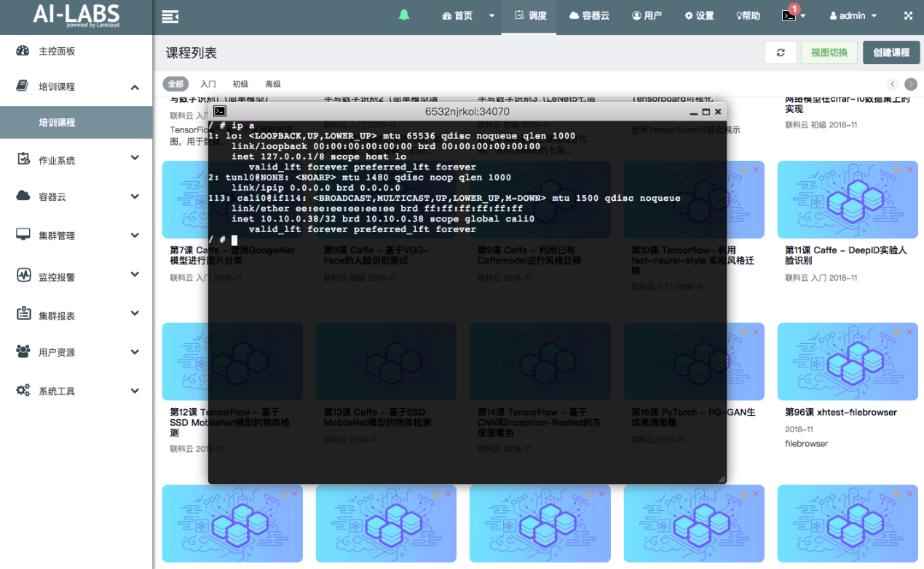Click edit icon on 第11课 DeepID course card
This screenshot has width=924, height=569.
tap(897, 170)
